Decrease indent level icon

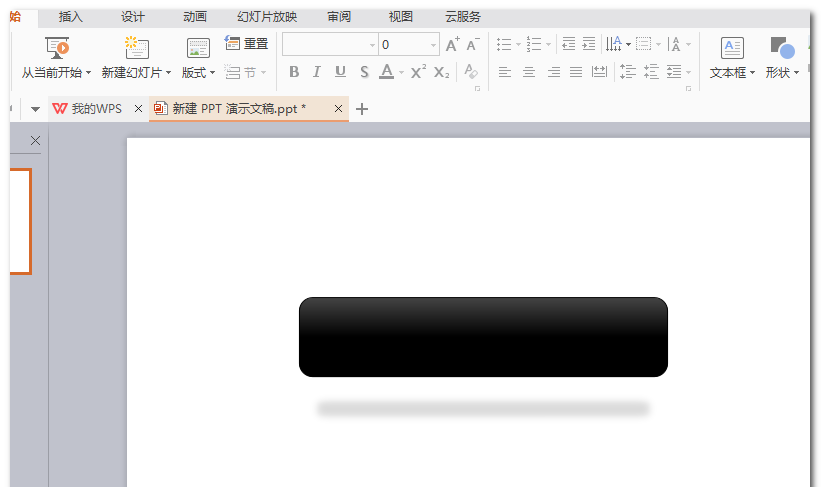(568, 44)
